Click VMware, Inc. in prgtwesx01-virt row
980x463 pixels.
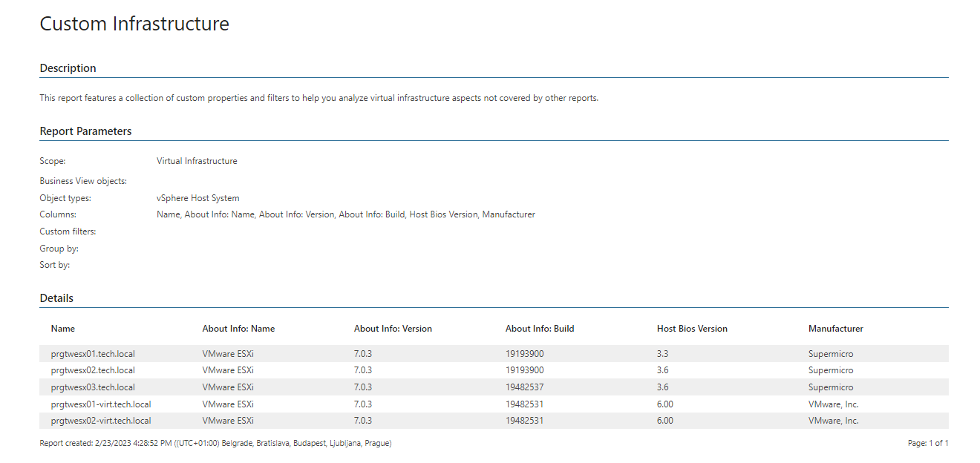click(x=833, y=404)
